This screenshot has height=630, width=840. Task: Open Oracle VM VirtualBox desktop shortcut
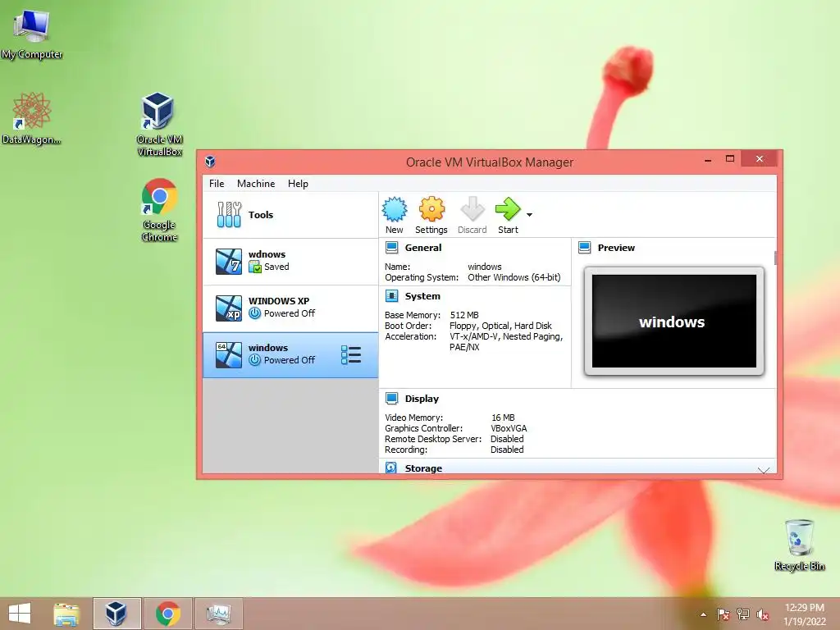pyautogui.click(x=159, y=125)
